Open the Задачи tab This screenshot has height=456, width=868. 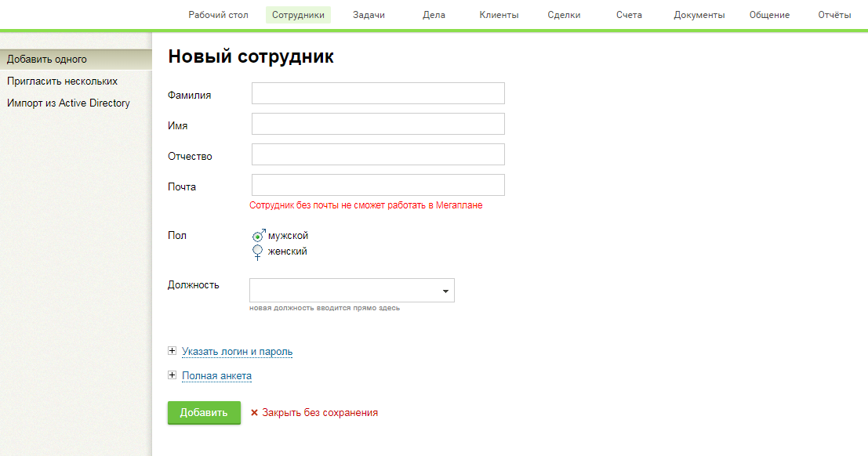[x=369, y=15]
